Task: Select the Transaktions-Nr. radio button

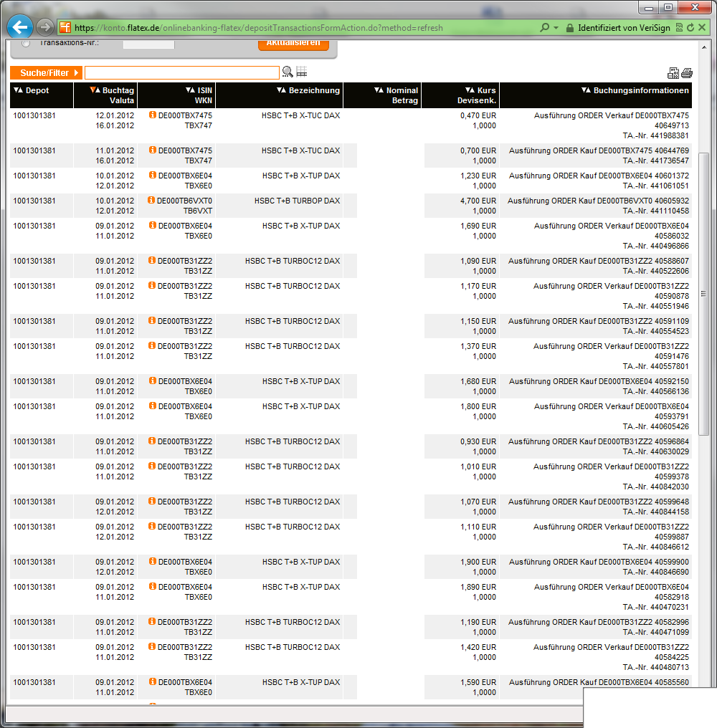Action: [x=26, y=43]
